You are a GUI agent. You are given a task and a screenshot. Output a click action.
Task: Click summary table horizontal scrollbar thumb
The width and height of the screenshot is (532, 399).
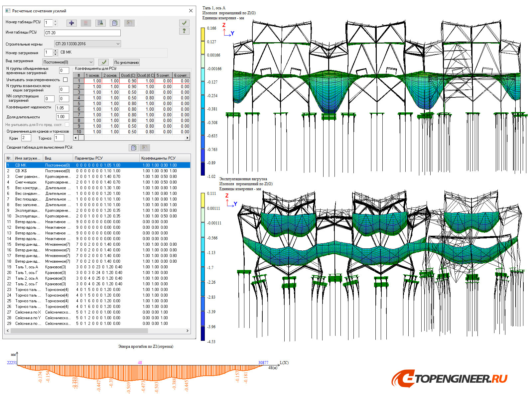(79, 331)
